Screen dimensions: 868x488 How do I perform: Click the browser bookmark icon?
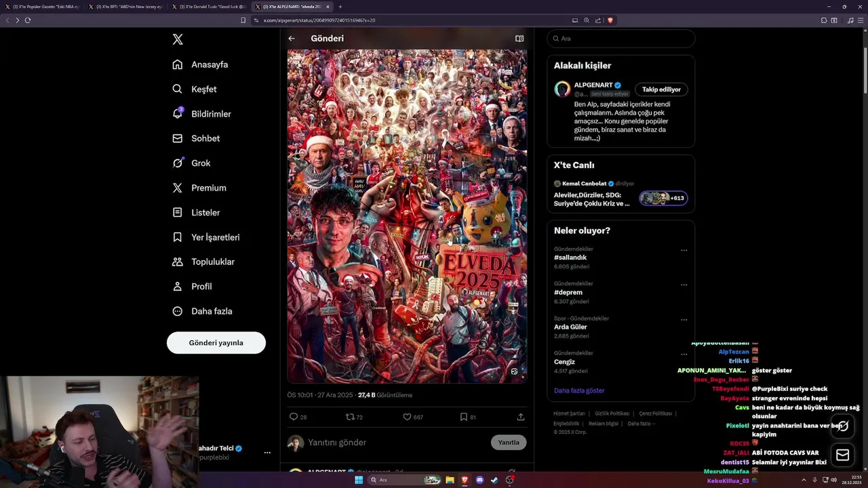[243, 20]
